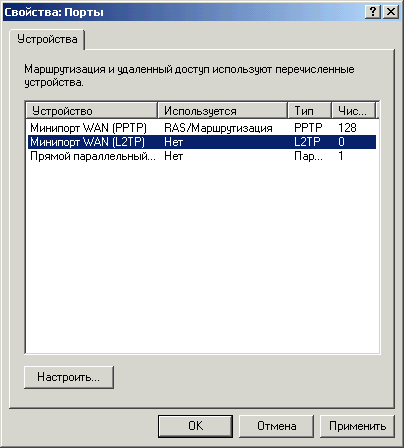The height and width of the screenshot is (448, 404).
Task: Open the Настроить... configuration button
Action: tap(69, 377)
